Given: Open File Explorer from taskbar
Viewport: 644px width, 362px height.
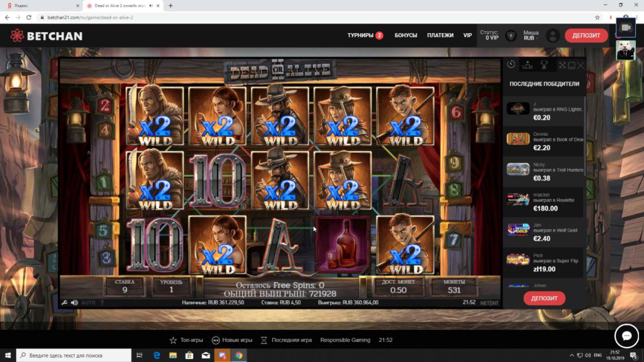Looking at the screenshot, I should pos(173,355).
